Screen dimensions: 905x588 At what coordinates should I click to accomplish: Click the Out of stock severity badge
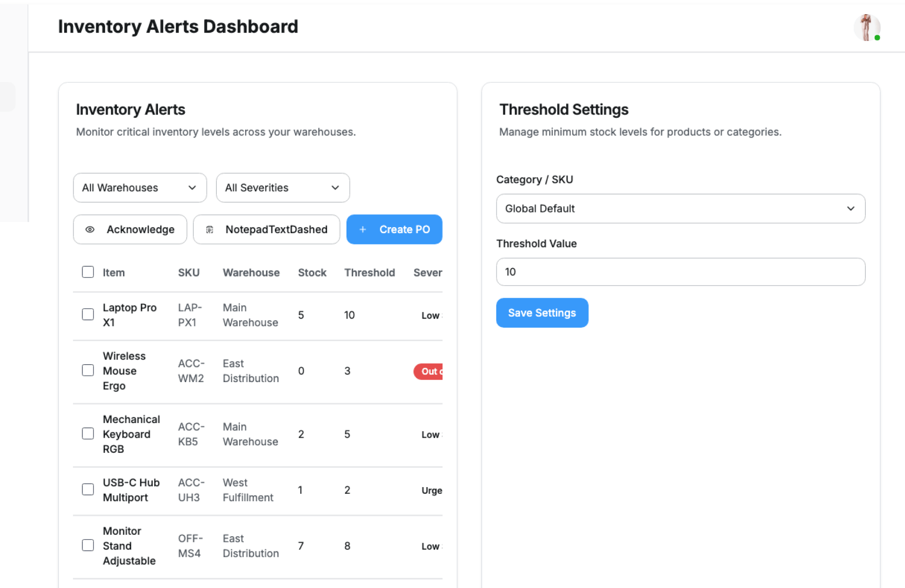click(x=428, y=371)
